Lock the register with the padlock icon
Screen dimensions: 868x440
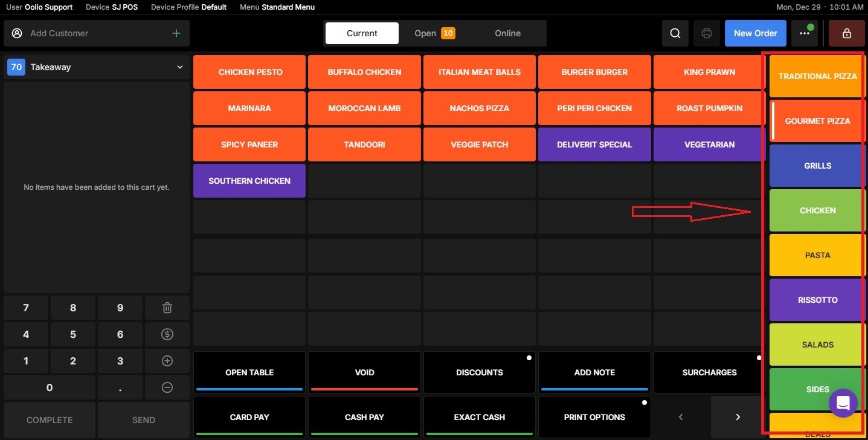846,33
